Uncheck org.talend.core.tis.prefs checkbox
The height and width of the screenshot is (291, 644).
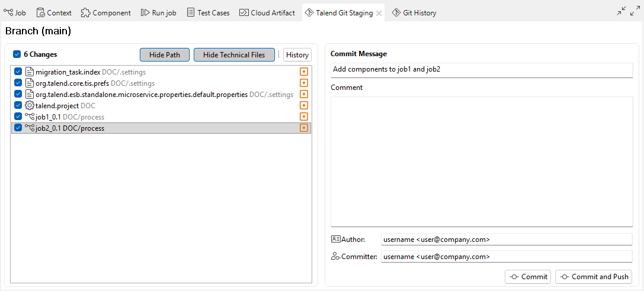[18, 83]
